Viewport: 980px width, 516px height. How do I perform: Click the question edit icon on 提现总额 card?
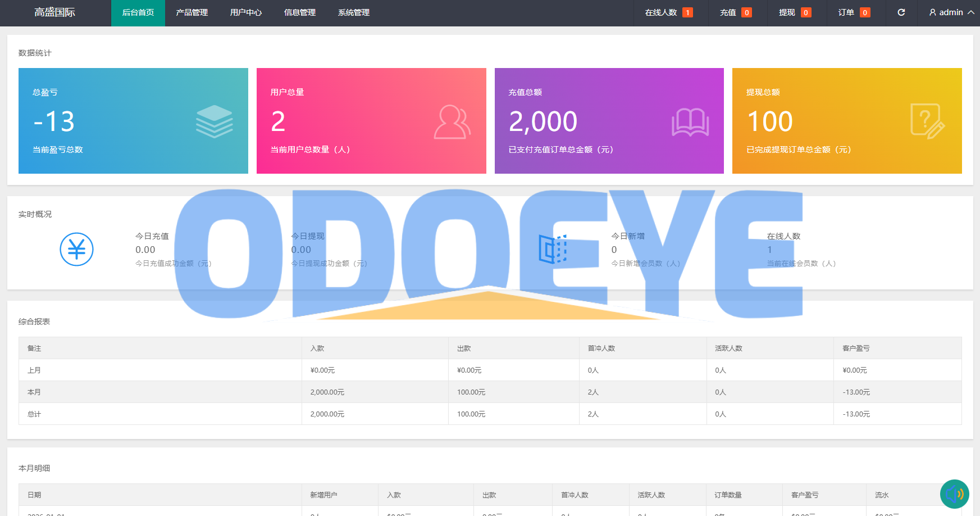(927, 121)
